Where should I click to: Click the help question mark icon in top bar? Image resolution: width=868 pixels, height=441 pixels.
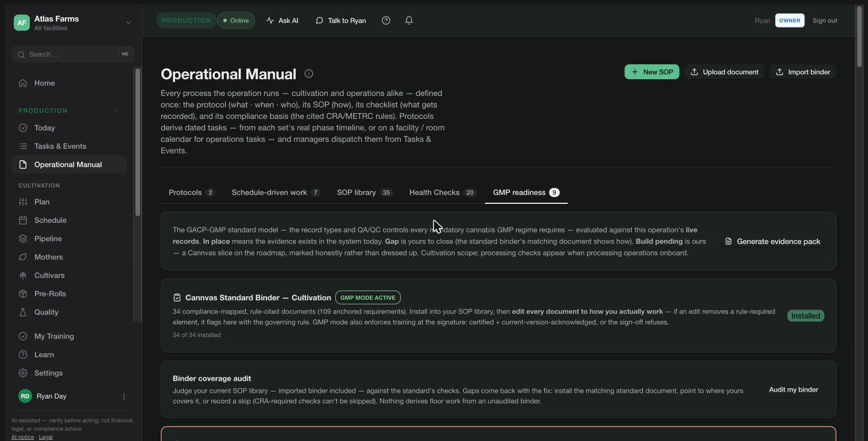pos(386,21)
